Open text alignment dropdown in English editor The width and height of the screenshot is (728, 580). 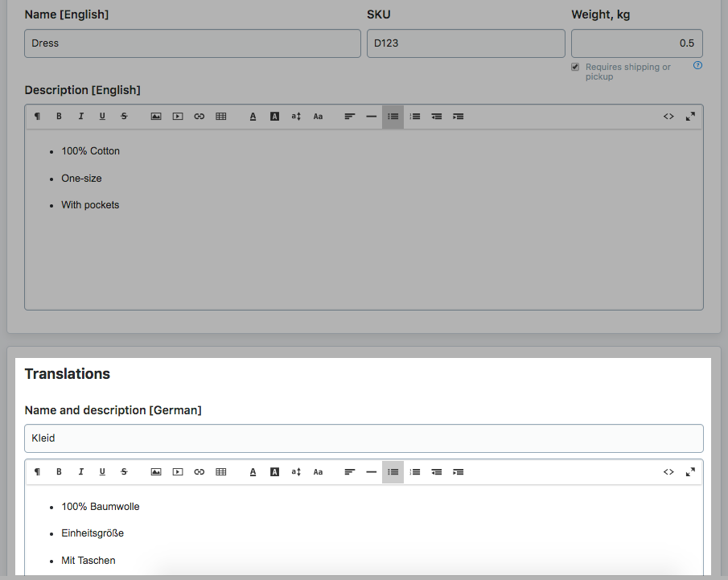(350, 117)
